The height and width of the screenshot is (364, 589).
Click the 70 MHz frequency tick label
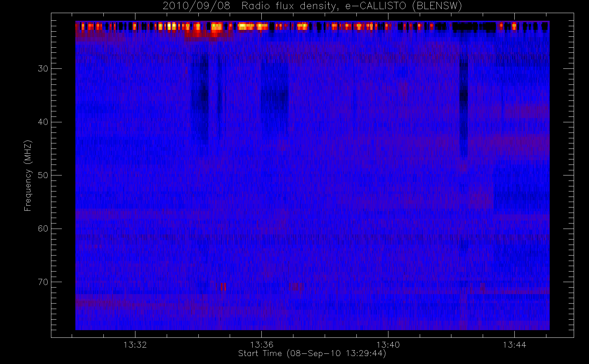tap(43, 282)
